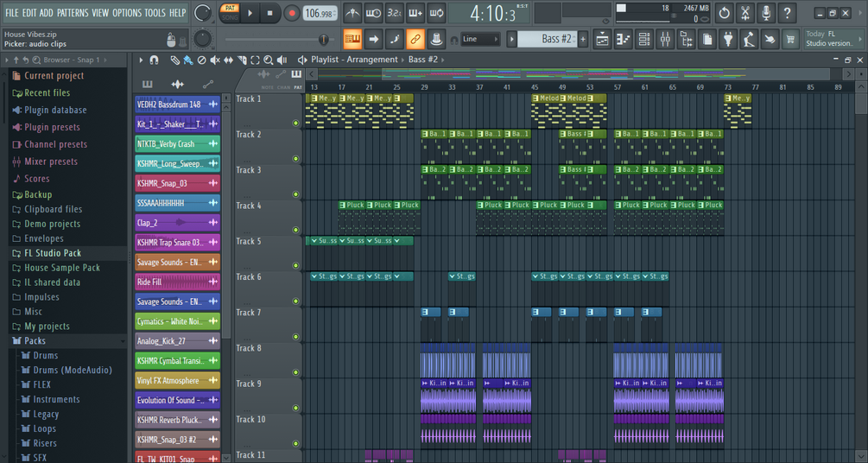Select the Playback speaker tool in Playlist
The height and width of the screenshot is (463, 868).
(x=282, y=60)
